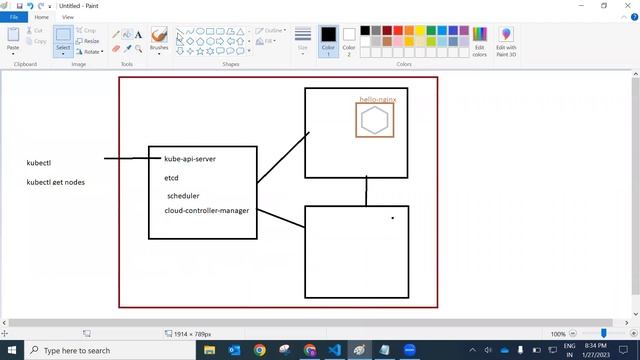Open Visual Studio Code from taskbar
This screenshot has height=360, width=640.
pos(334,350)
